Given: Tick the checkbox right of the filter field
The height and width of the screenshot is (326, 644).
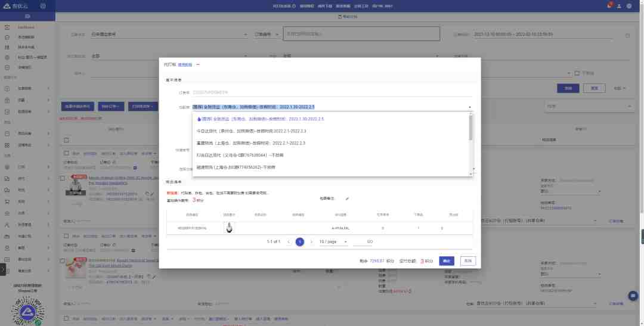Looking at the screenshot, I should click(577, 73).
